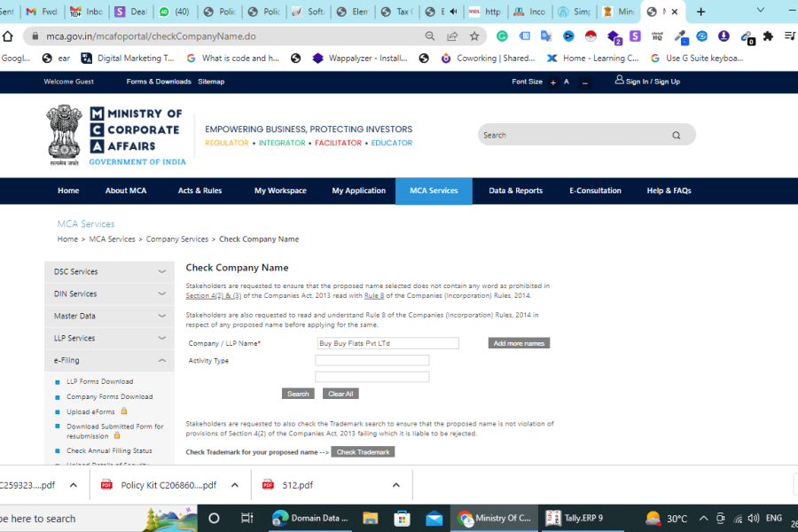
Task: Show hidden system tray icons
Action: pyautogui.click(x=703, y=518)
